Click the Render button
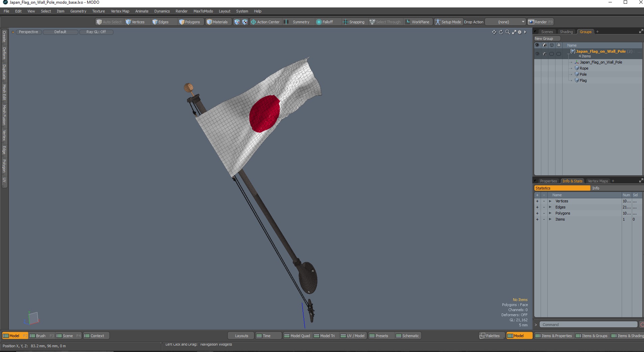The image size is (644, 352). (x=541, y=22)
